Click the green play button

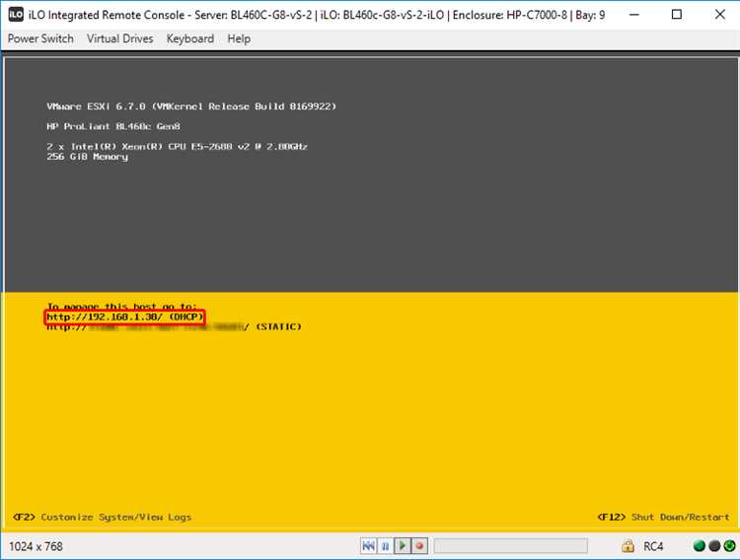403,546
